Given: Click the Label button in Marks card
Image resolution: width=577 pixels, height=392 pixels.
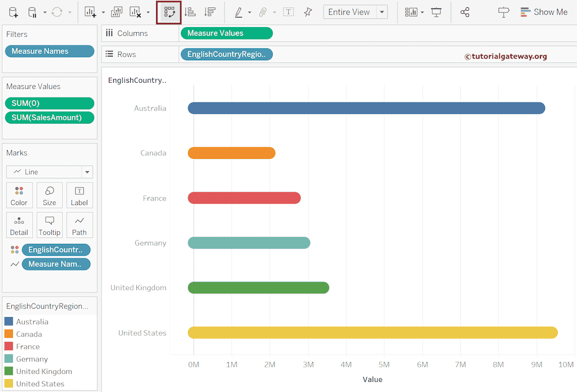Looking at the screenshot, I should coord(79,195).
